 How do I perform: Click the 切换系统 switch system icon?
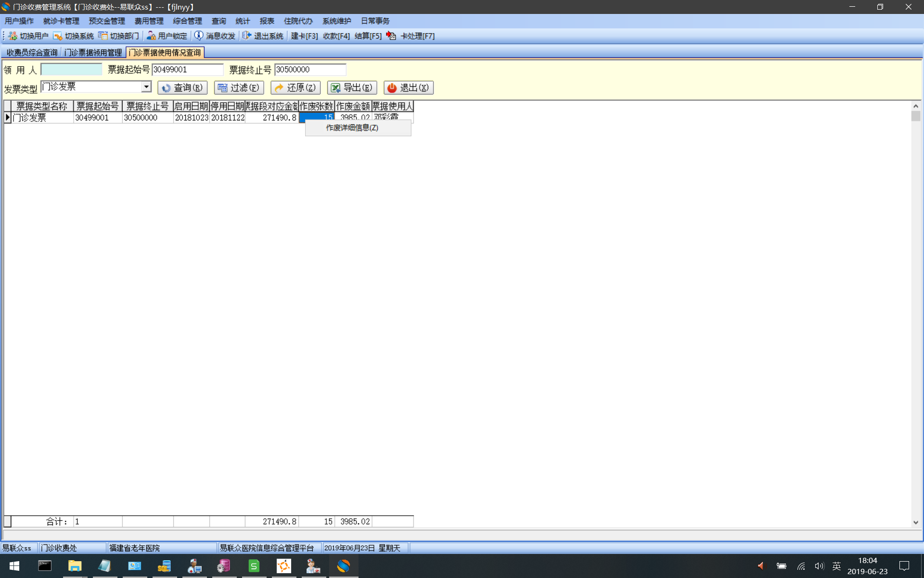58,36
